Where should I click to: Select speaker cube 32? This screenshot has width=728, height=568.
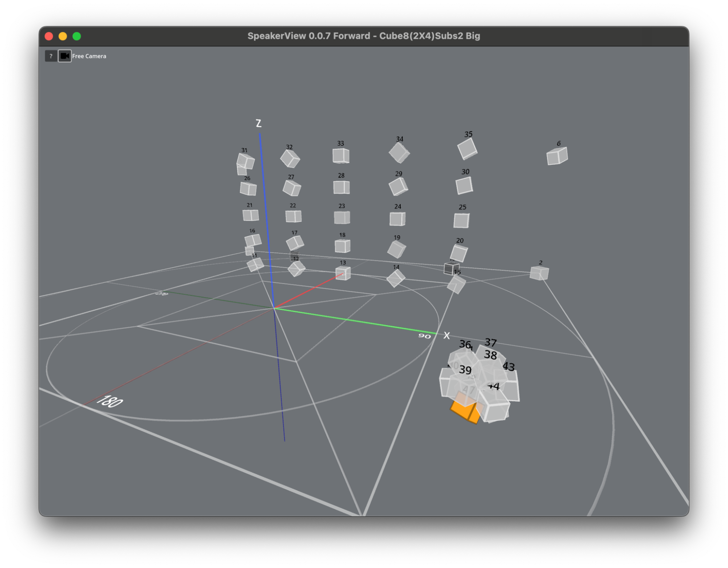290,159
